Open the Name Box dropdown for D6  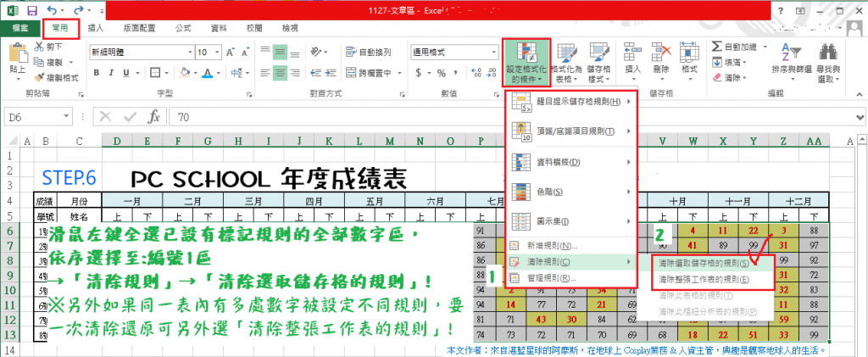coord(67,117)
